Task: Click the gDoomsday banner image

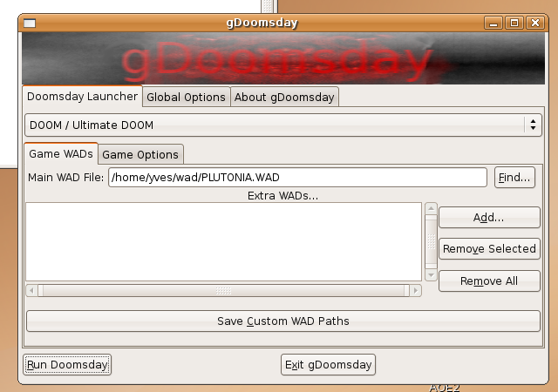Action: [x=283, y=58]
